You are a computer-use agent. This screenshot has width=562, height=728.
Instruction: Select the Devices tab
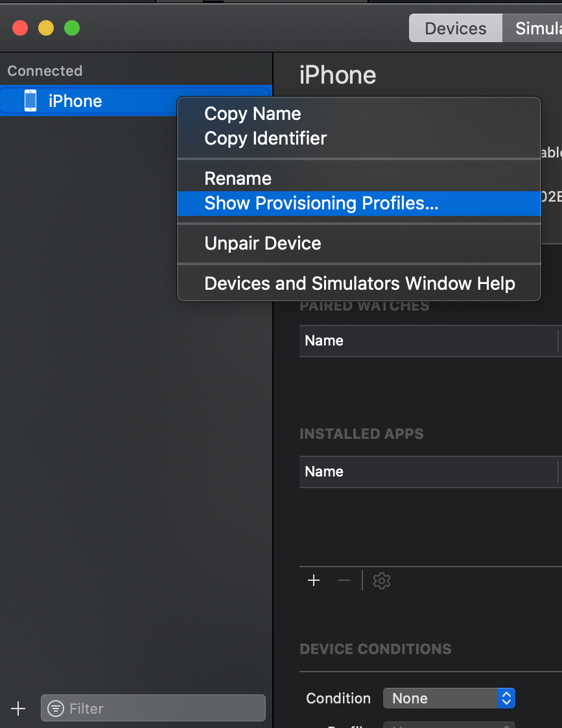coord(455,28)
